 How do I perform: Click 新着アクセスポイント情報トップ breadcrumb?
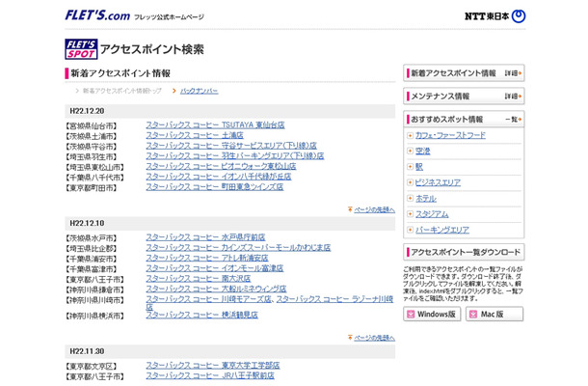[x=122, y=91]
